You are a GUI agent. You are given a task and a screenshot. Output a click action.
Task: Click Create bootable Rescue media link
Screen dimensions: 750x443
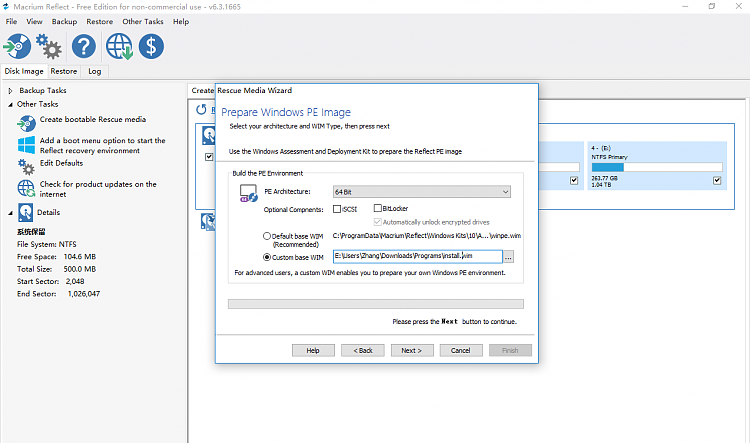(93, 119)
